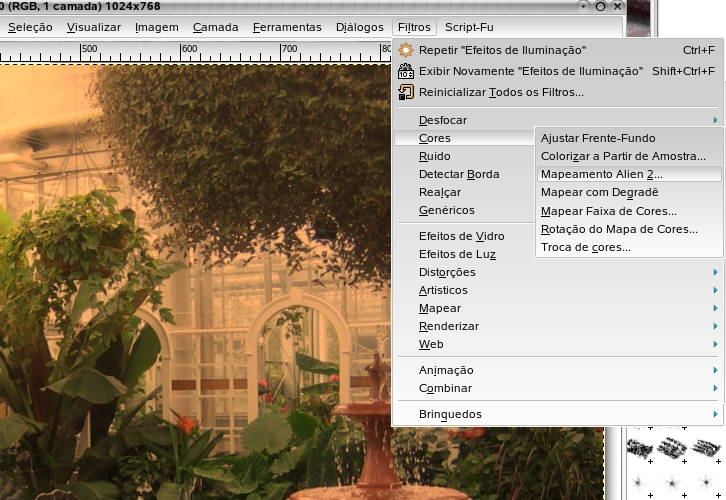Open the Ferramentas menu
Screen dimensions: 726x500
point(287,27)
